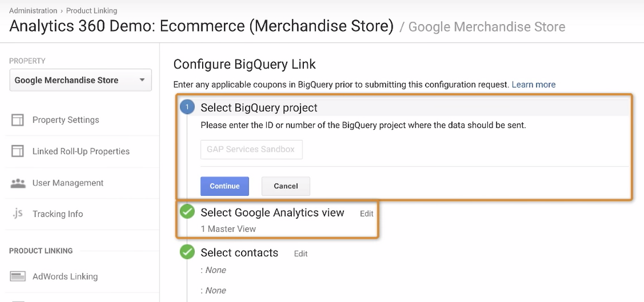Click the Tracking Info .js icon
The width and height of the screenshot is (644, 302).
coord(18,214)
